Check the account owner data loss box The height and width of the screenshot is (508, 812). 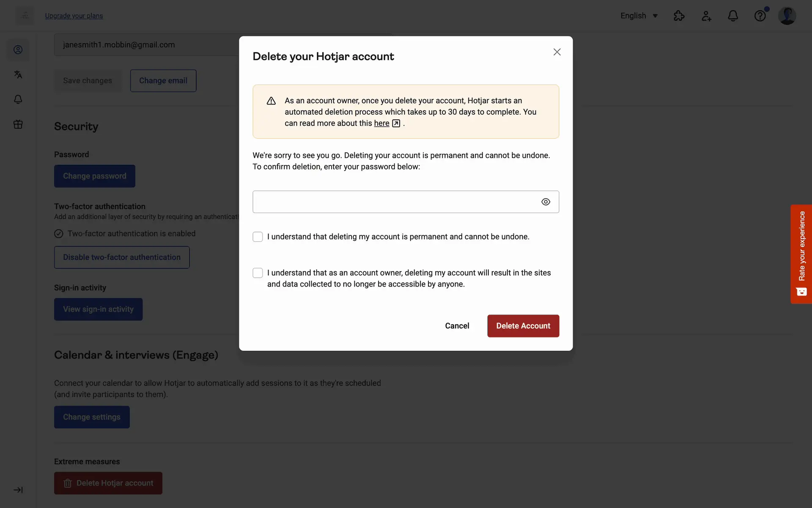(258, 273)
